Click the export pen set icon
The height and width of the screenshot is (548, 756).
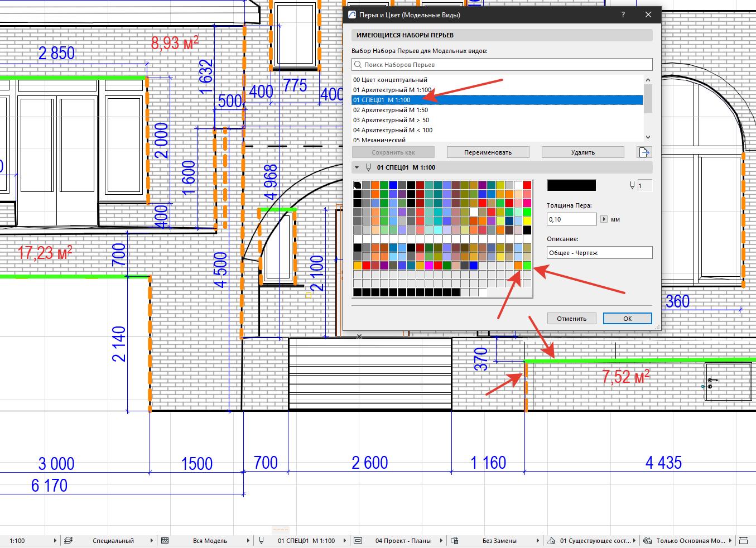pos(644,152)
